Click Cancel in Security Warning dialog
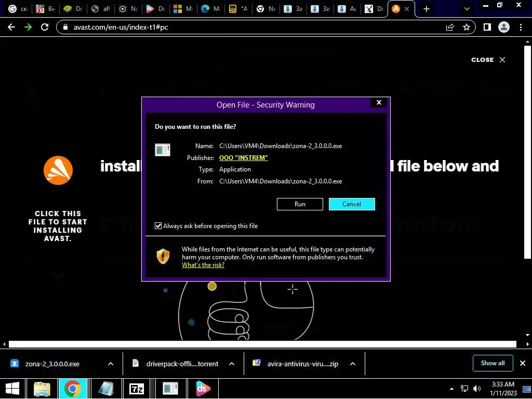This screenshot has width=532, height=399. (x=352, y=204)
